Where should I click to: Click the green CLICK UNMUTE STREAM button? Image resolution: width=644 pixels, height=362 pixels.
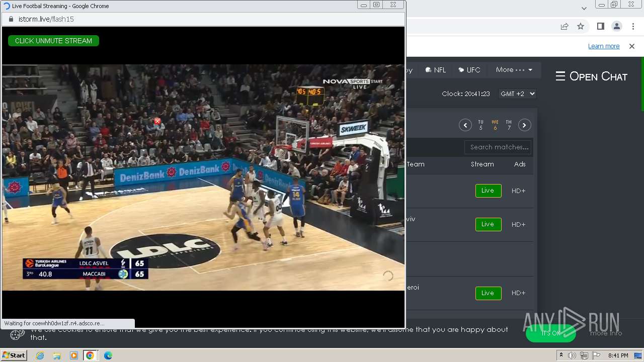[x=53, y=41]
